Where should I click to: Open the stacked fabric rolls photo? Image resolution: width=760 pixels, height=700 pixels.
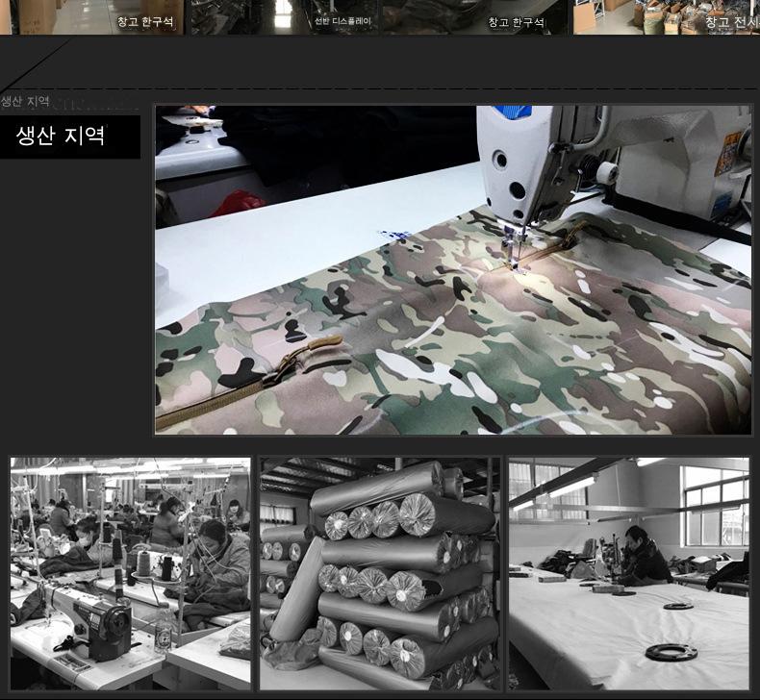coord(379,572)
